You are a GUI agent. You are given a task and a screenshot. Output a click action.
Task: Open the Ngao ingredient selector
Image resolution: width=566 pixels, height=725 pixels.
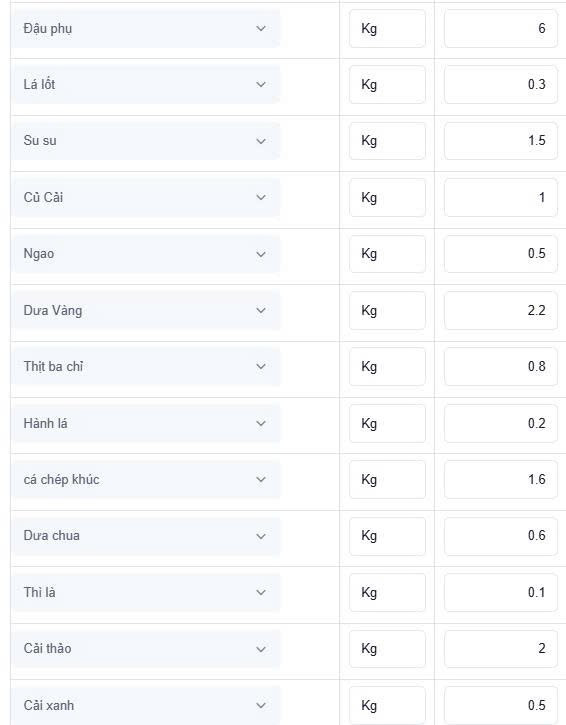pyautogui.click(x=146, y=254)
